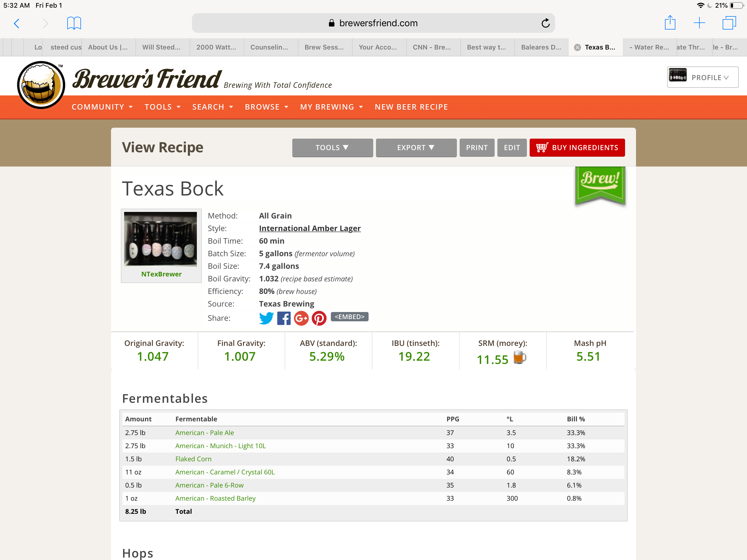This screenshot has height=560, width=747.
Task: Open American - Munich - Light 10L link
Action: pos(221,446)
